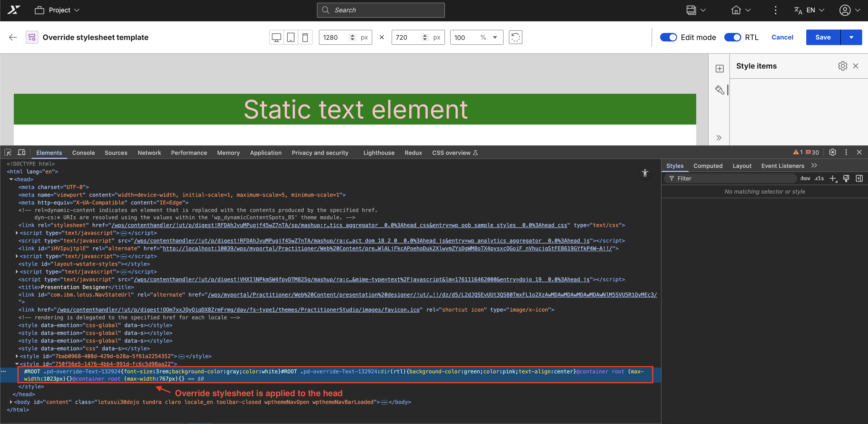Image resolution: width=868 pixels, height=424 pixels.
Task: Select the mobile viewport icon
Action: pos(305,37)
